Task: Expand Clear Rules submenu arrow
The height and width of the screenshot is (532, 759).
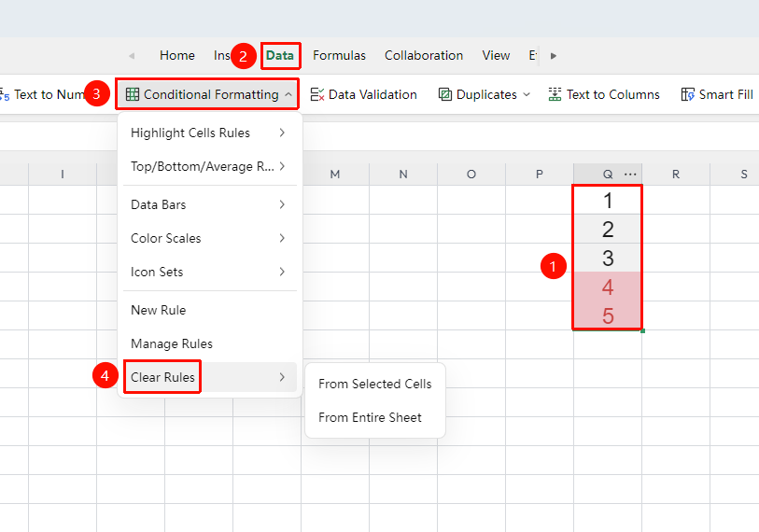Action: click(282, 377)
